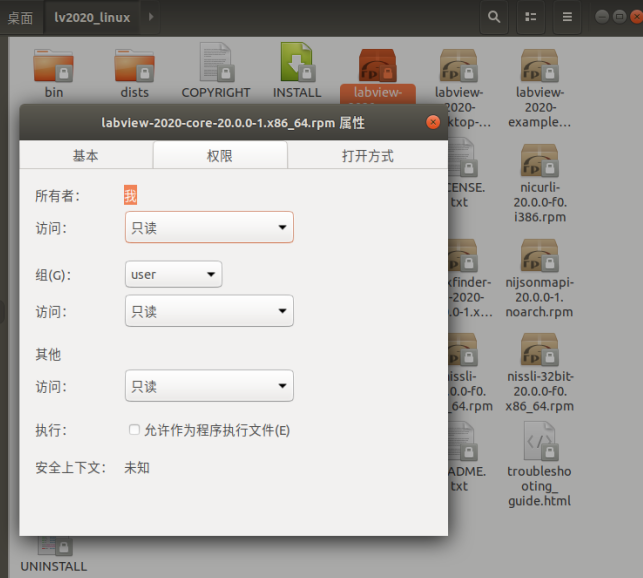Open the bin folder icon

53,65
